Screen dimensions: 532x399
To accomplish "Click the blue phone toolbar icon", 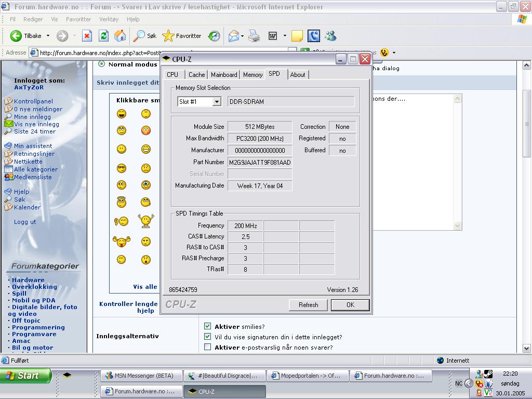I will [313, 36].
